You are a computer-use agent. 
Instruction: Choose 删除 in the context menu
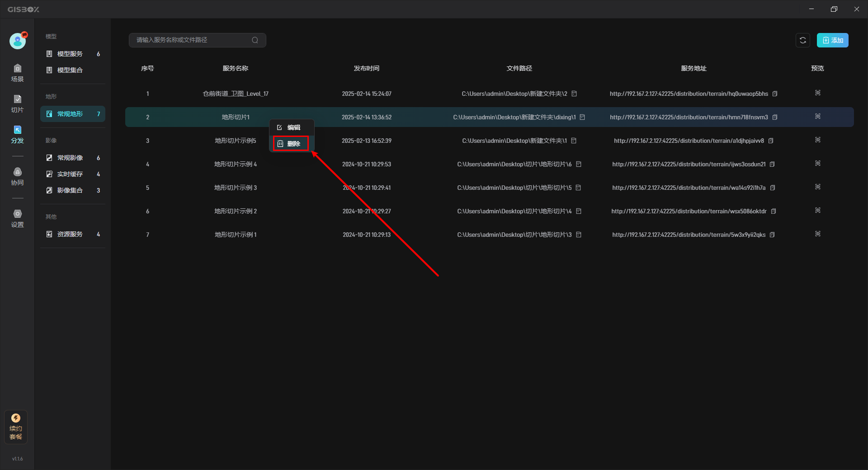point(292,144)
